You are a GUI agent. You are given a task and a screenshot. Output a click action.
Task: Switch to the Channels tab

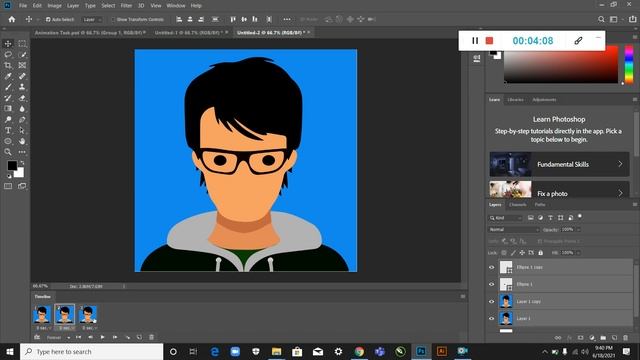point(518,204)
